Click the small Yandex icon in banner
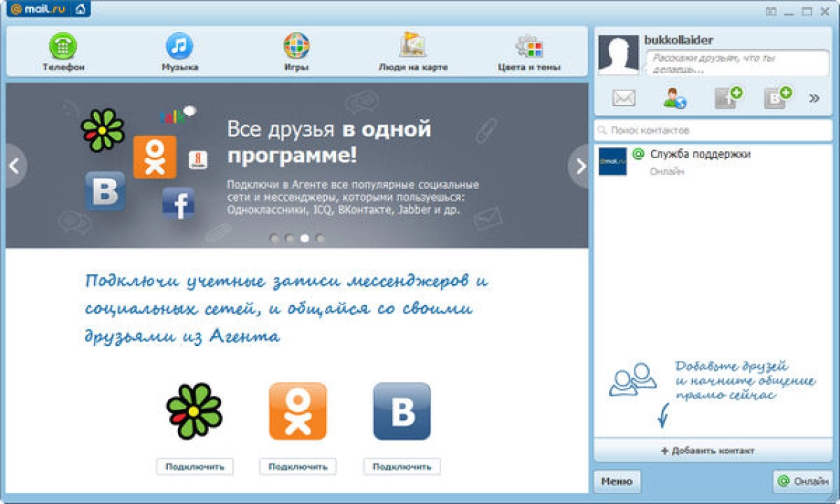Image resolution: width=840 pixels, height=504 pixels. coord(198,159)
